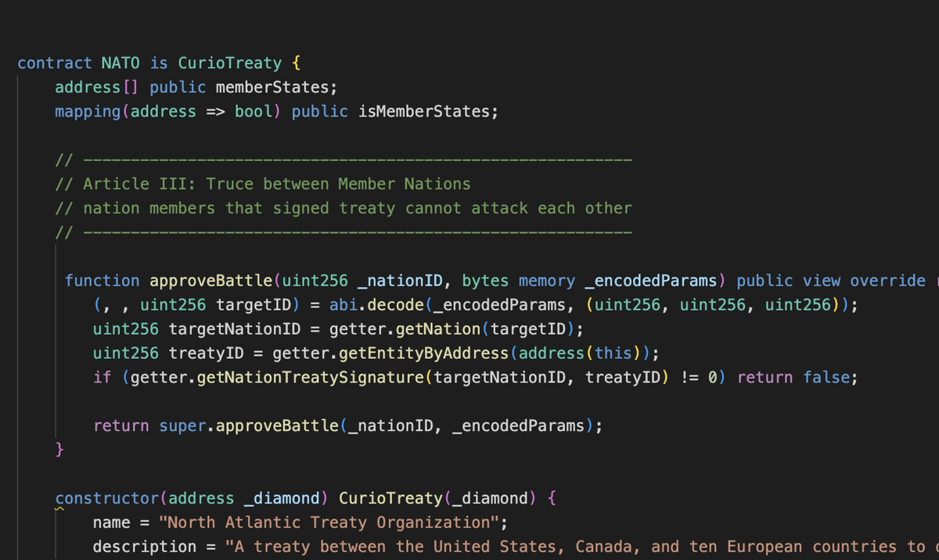Click 'CurioTreaty' on the constructor line

pos(390,498)
